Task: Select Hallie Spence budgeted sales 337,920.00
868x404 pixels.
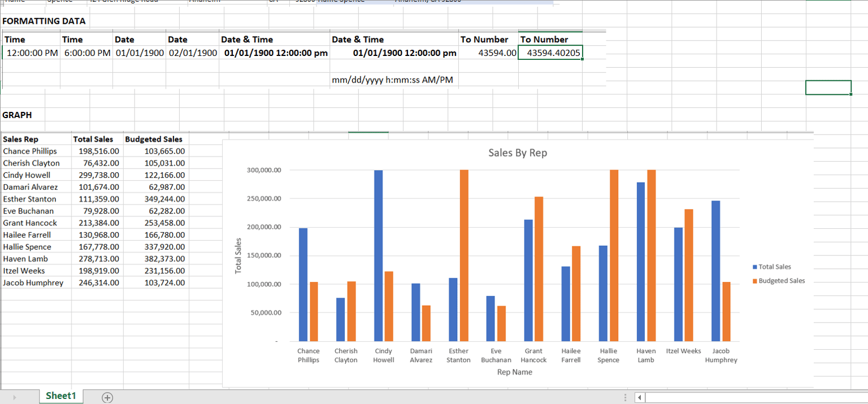Action: 156,246
